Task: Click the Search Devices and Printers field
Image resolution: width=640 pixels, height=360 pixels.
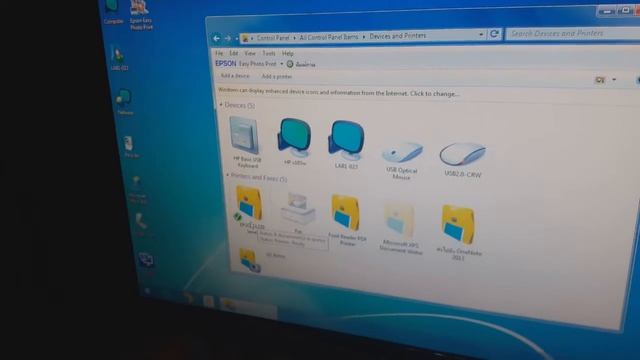Action: coord(573,33)
